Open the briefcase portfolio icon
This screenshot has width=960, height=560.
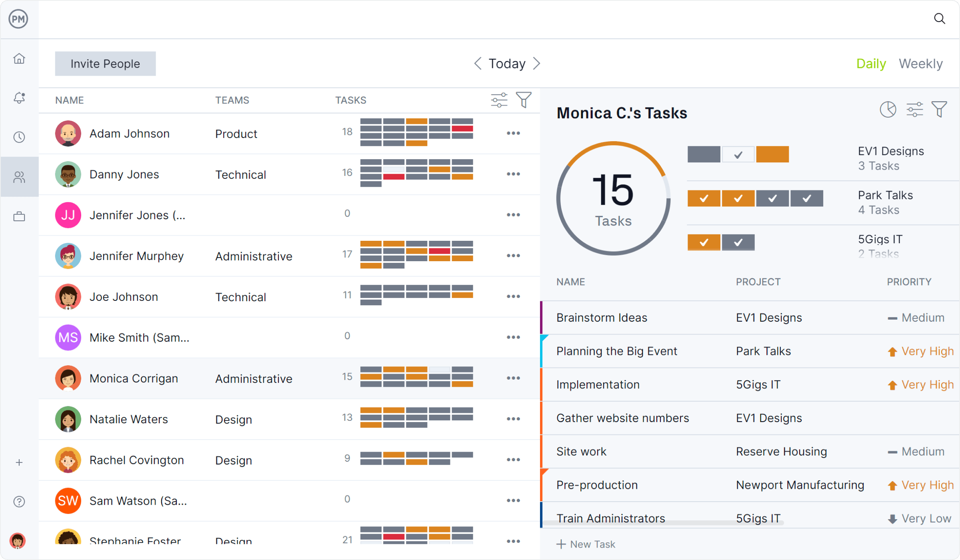click(x=19, y=216)
